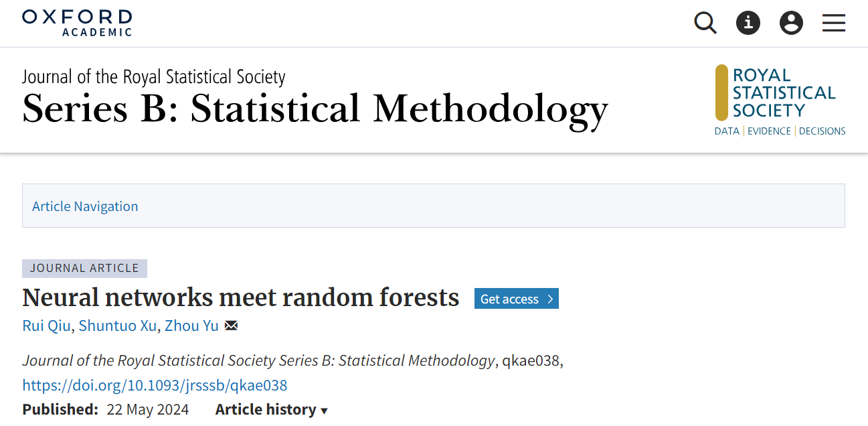Click the Oxford Academic logo
The height and width of the screenshot is (426, 868).
tap(77, 23)
